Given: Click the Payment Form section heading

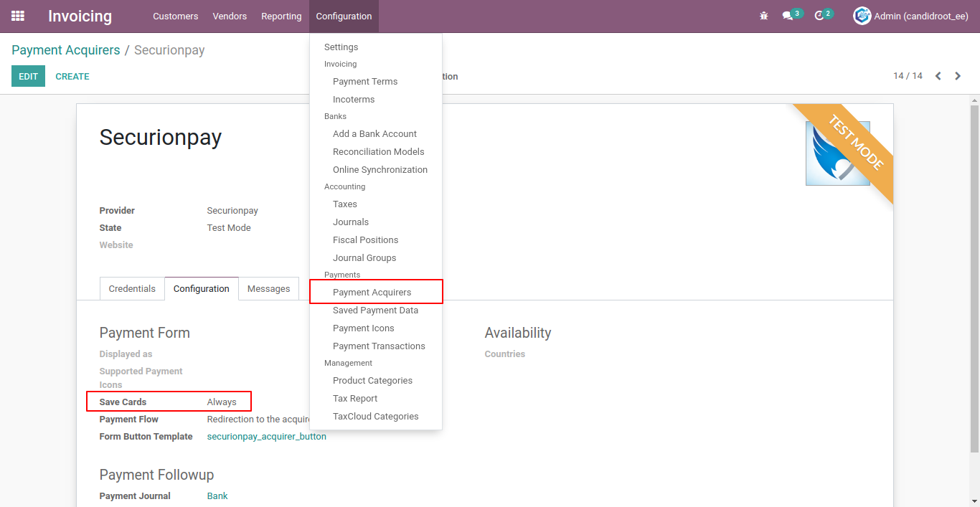Looking at the screenshot, I should (145, 333).
